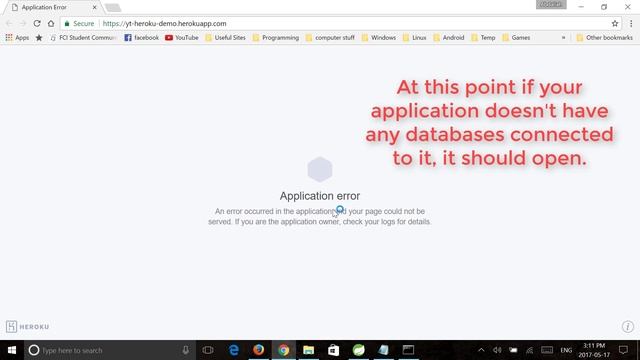Reload the page with the refresh icon
This screenshot has width=640, height=360.
(x=37, y=24)
